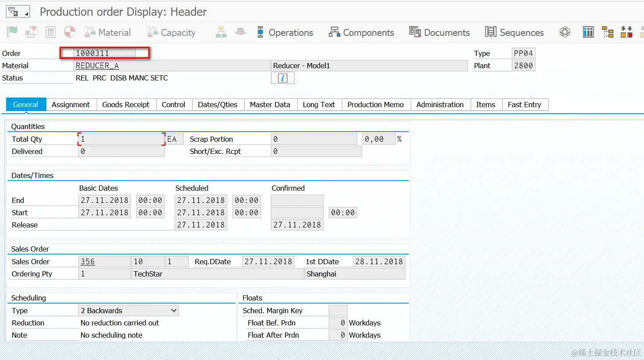644x360 pixels.
Task: Click the 'No reduction carried out' text
Action: point(120,323)
